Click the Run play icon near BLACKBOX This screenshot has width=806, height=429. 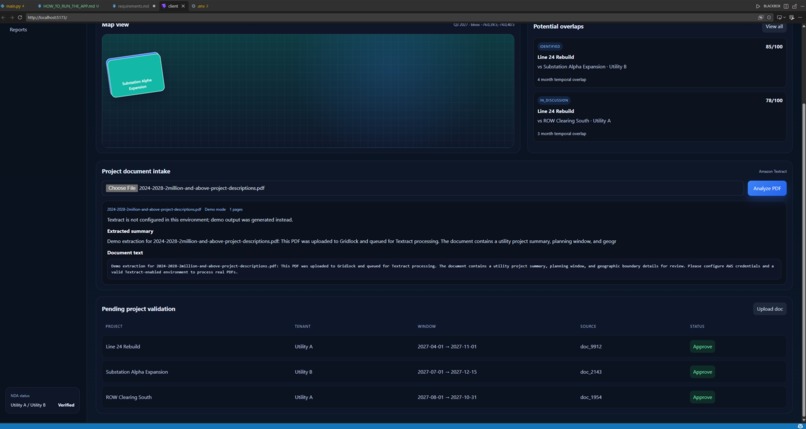(x=758, y=6)
